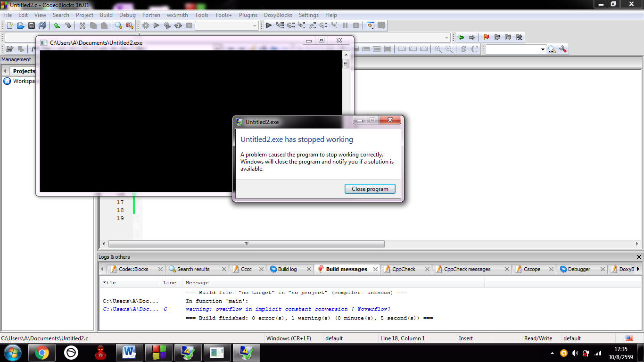Click the Zoom out magnifier icon

tap(449, 49)
